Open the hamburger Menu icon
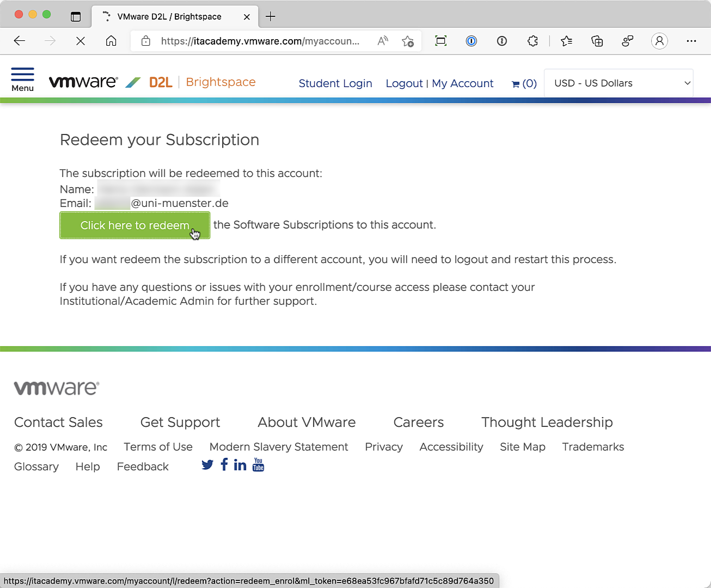Image resolution: width=711 pixels, height=588 pixels. click(x=22, y=79)
